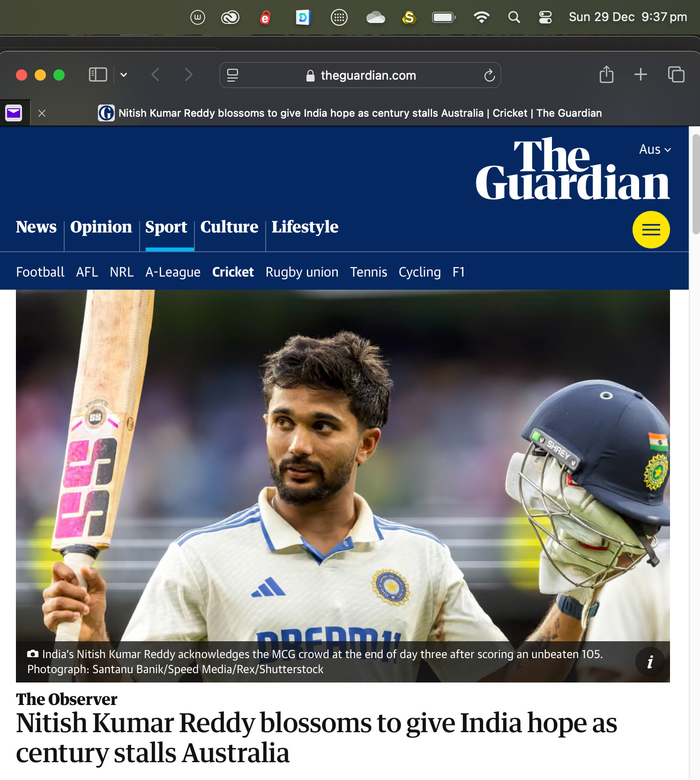Open the Rugby union link

(x=302, y=272)
